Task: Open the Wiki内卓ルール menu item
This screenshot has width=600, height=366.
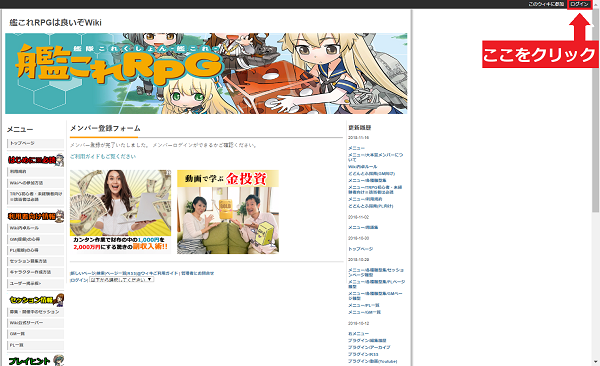Action: tap(35, 228)
